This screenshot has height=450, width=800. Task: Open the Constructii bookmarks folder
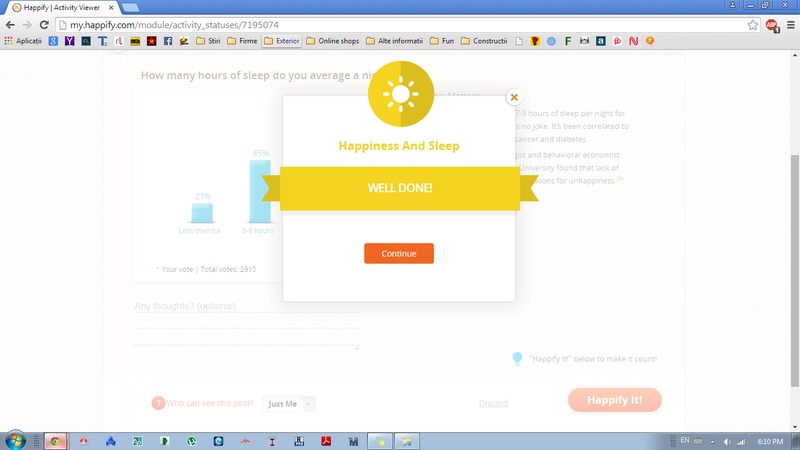(484, 41)
